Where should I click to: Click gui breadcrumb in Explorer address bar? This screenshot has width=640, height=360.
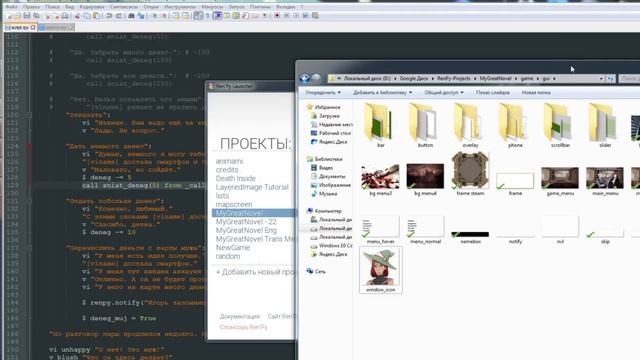pyautogui.click(x=546, y=78)
